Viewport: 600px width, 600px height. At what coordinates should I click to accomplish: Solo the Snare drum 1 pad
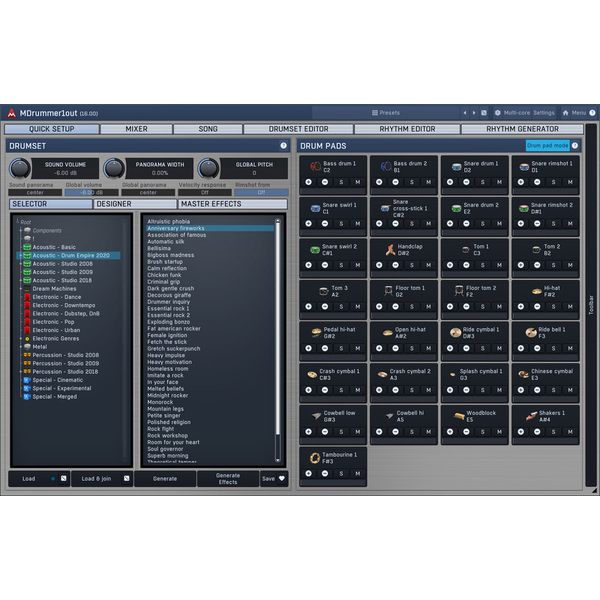pyautogui.click(x=480, y=182)
